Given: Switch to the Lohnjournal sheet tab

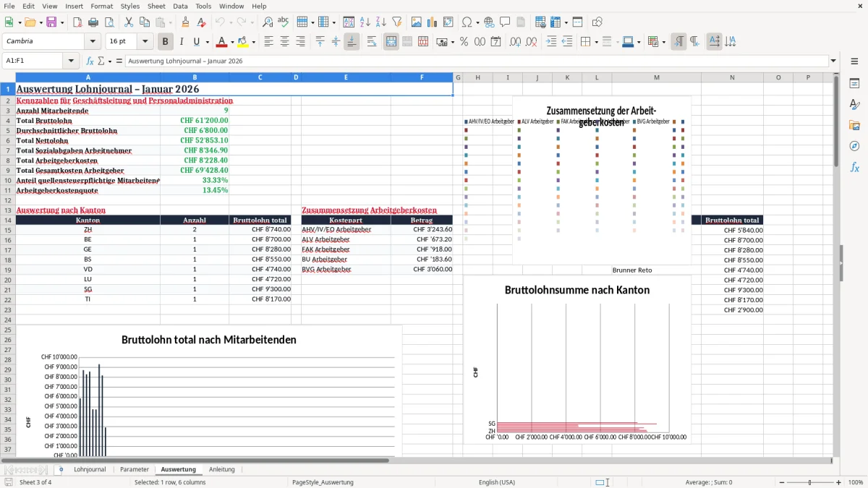Looking at the screenshot, I should (90, 469).
